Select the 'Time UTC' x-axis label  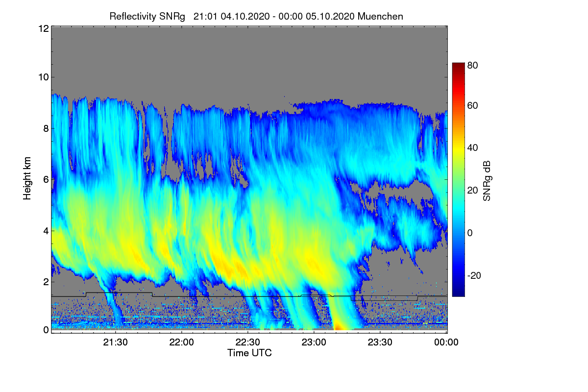pyautogui.click(x=249, y=353)
